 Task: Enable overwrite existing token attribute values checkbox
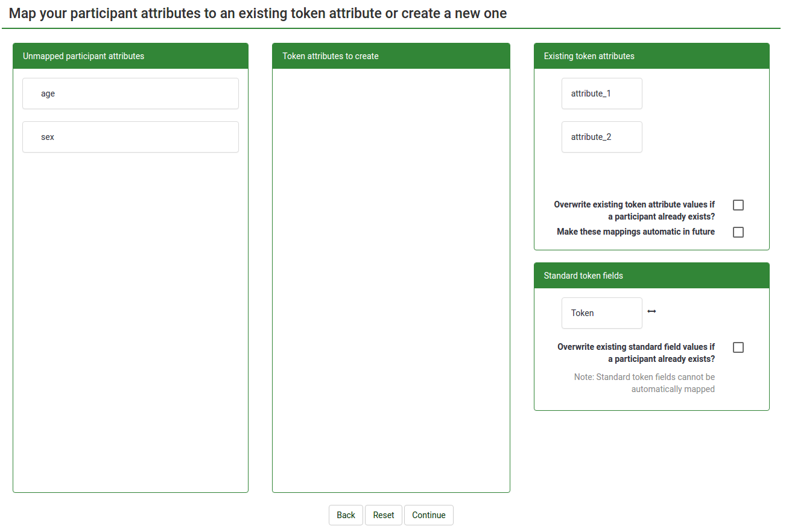738,205
